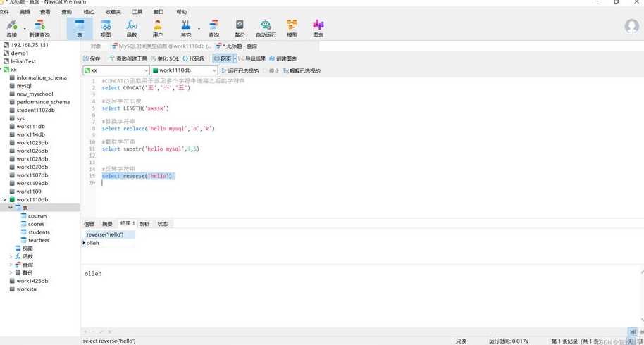Image resolution: width=644 pixels, height=345 pixels.
Task: Click the user avatar profile icon
Action: [x=632, y=26]
